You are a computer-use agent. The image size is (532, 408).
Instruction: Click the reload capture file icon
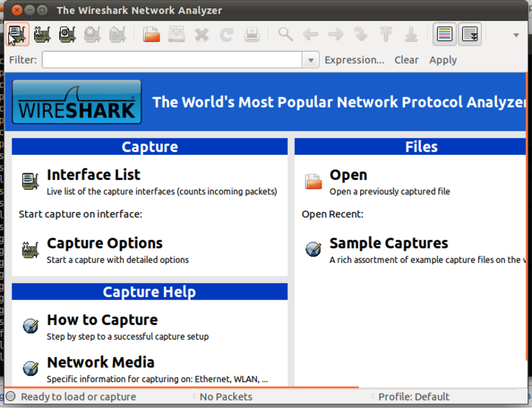tap(226, 34)
